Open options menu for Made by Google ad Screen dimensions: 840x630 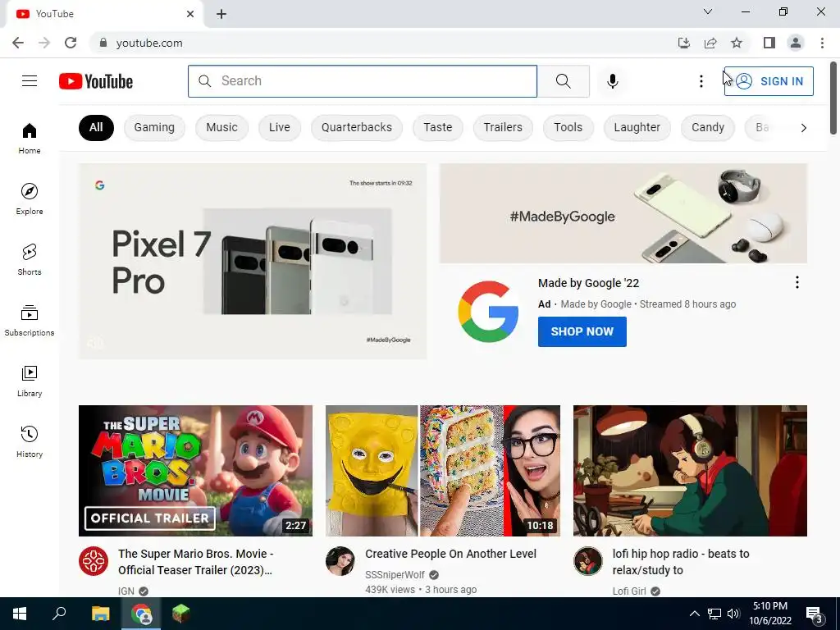click(797, 282)
